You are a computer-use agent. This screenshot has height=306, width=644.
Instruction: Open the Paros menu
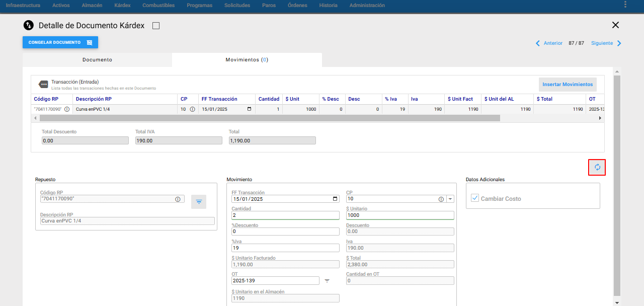coord(269,6)
